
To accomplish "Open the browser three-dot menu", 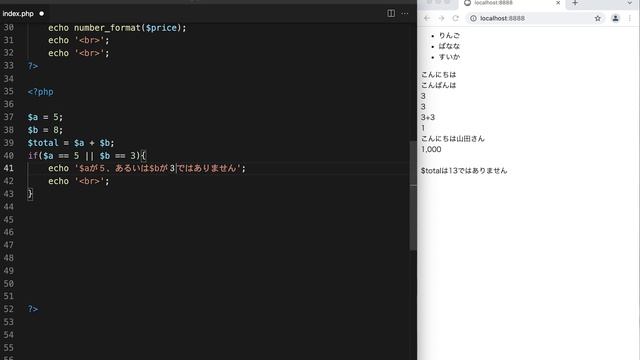I will coord(630,18).
